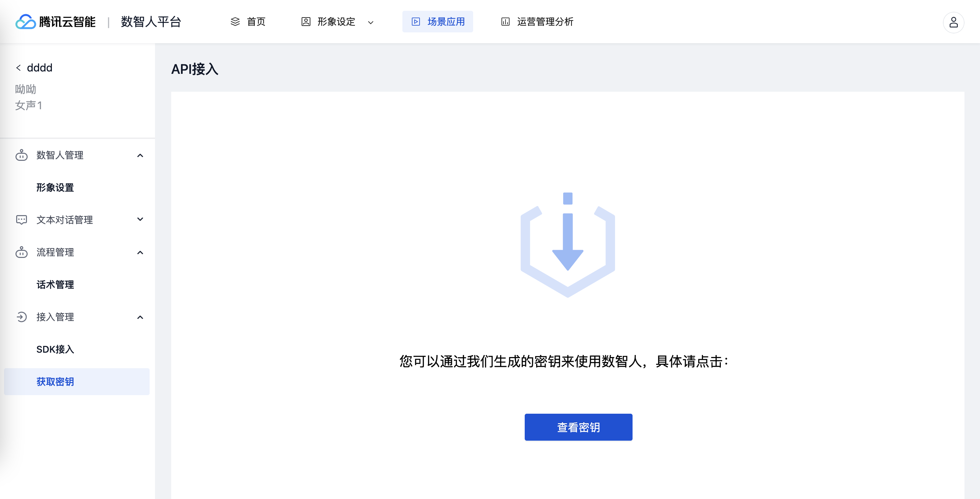Click the chart icon next to 运营管理分析
980x499 pixels.
pyautogui.click(x=505, y=22)
